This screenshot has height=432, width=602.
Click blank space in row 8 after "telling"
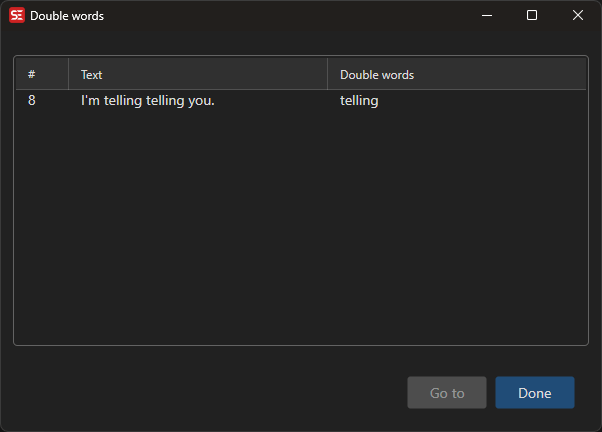point(480,101)
